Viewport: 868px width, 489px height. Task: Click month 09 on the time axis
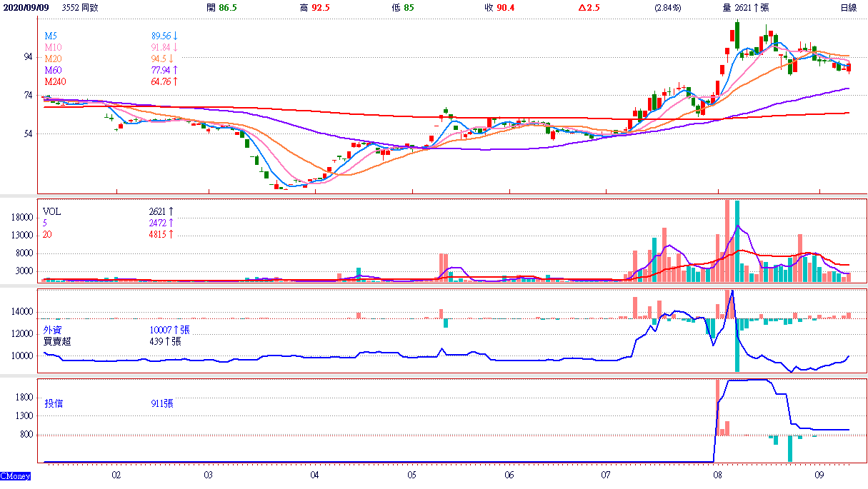[x=819, y=474]
